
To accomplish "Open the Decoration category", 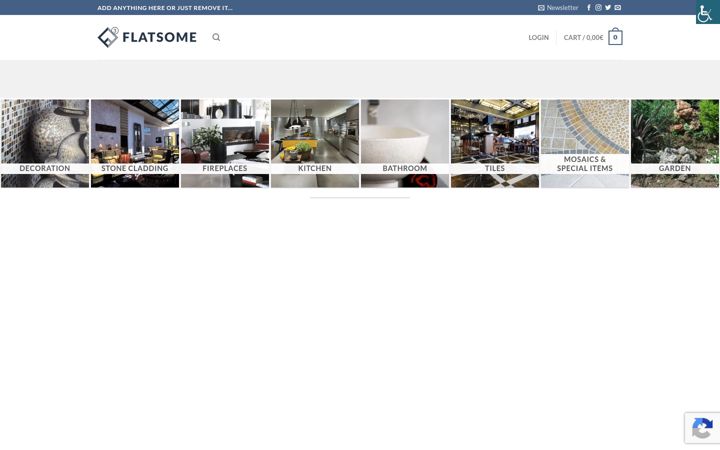I will pos(45,143).
